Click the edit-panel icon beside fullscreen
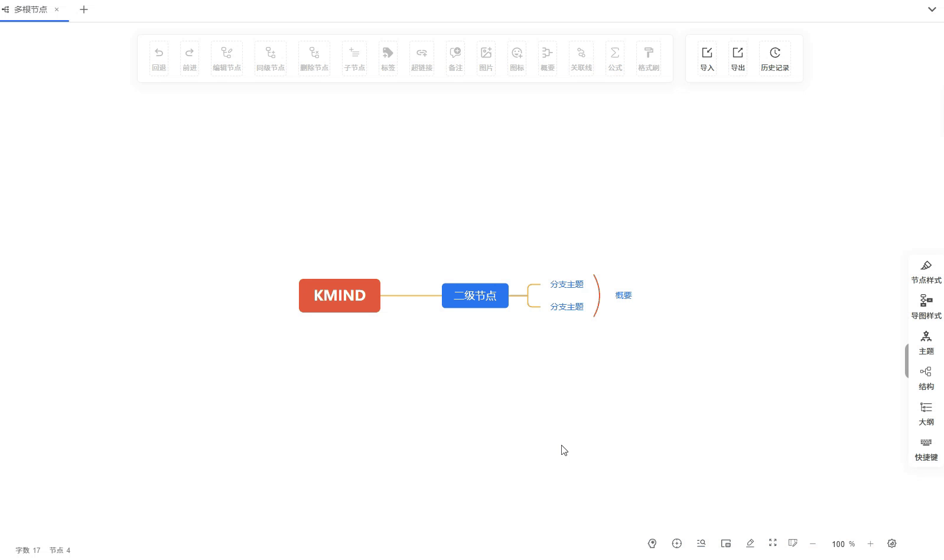The height and width of the screenshot is (560, 944). pos(793,543)
